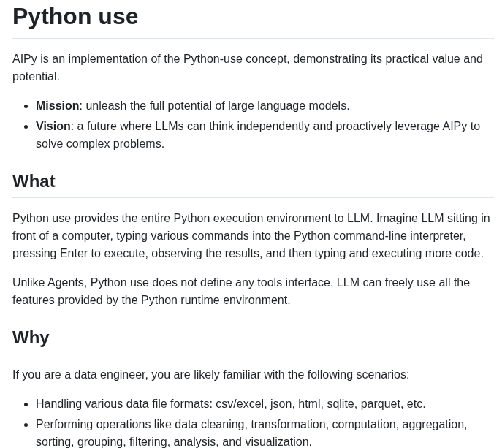Click the "If you are a data engineer" sentence
This screenshot has height=448, width=502.
[x=210, y=374]
